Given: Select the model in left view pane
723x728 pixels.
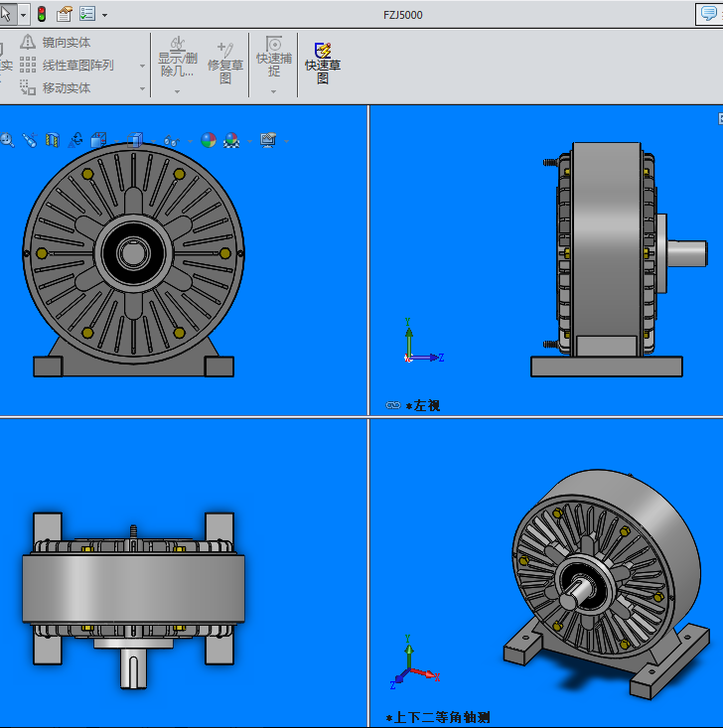Looking at the screenshot, I should point(620,259).
